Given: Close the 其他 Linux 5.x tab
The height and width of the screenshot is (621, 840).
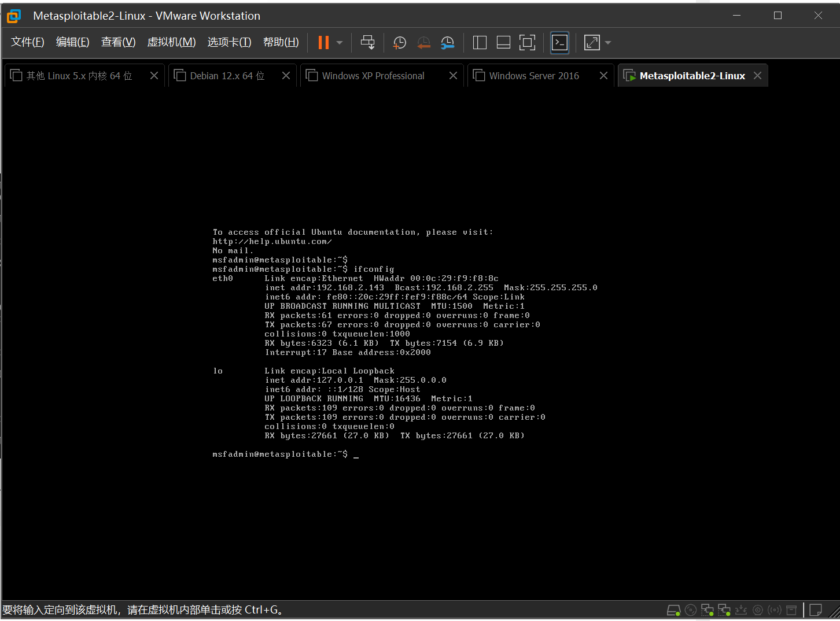Looking at the screenshot, I should [154, 76].
